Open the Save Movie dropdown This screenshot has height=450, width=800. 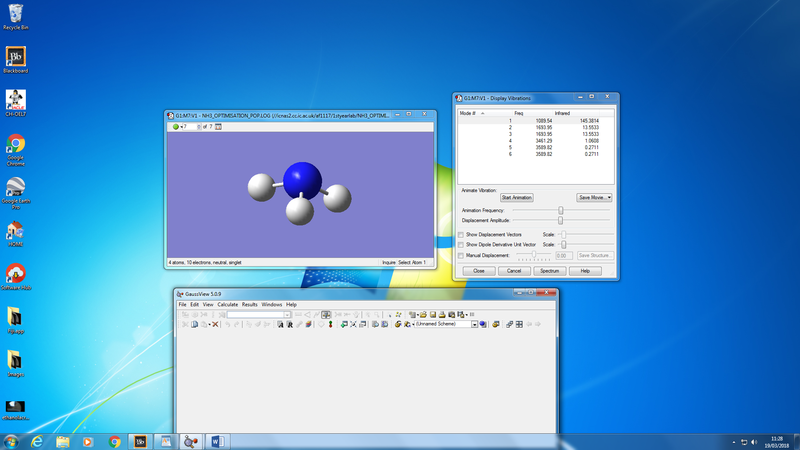point(594,197)
